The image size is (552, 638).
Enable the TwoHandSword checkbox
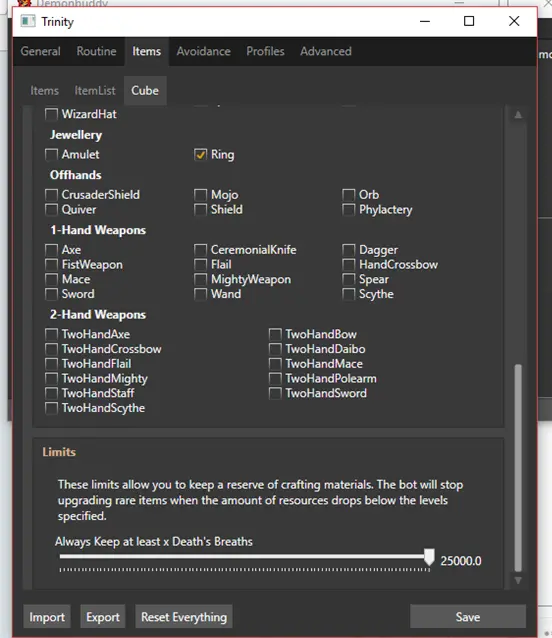pyautogui.click(x=275, y=393)
